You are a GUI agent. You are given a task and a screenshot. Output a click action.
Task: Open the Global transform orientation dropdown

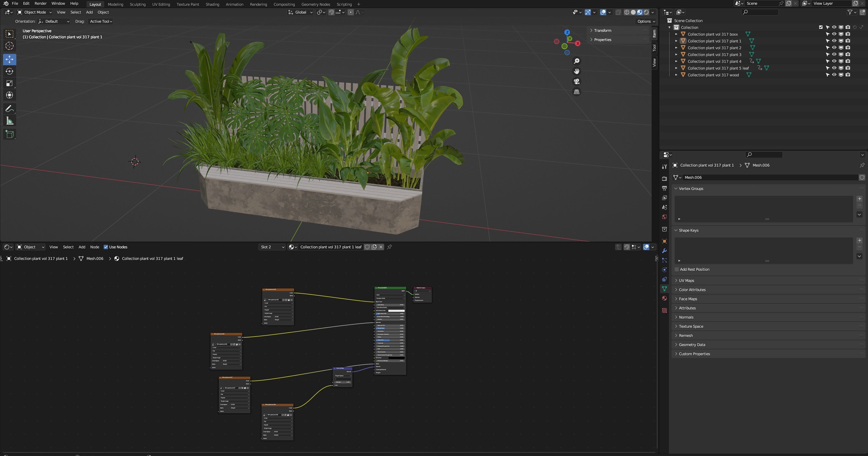coord(300,12)
